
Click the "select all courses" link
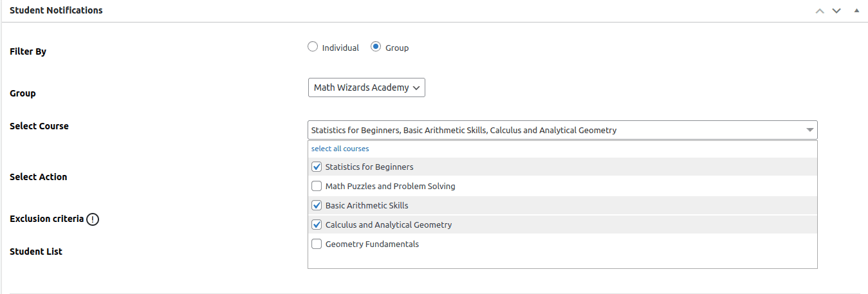click(340, 149)
